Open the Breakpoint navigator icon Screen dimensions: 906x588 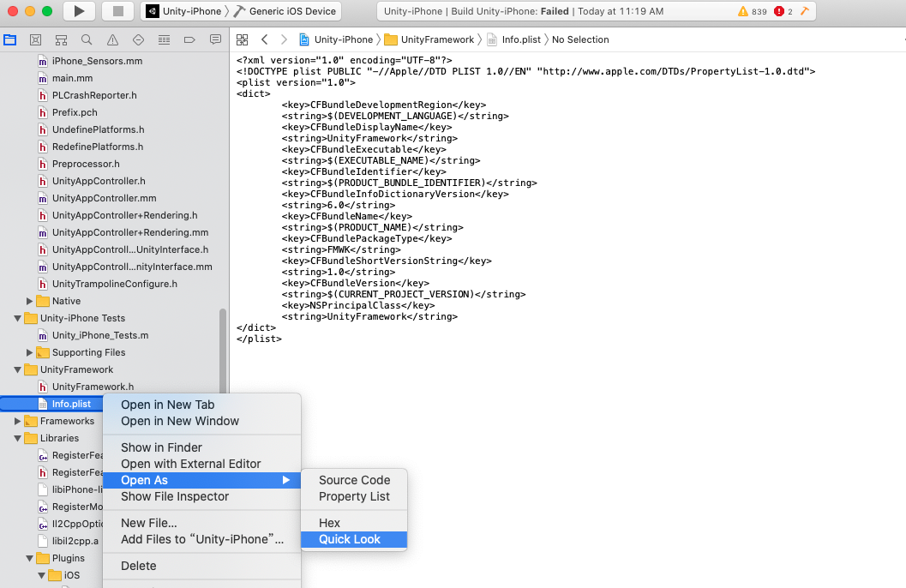point(189,39)
